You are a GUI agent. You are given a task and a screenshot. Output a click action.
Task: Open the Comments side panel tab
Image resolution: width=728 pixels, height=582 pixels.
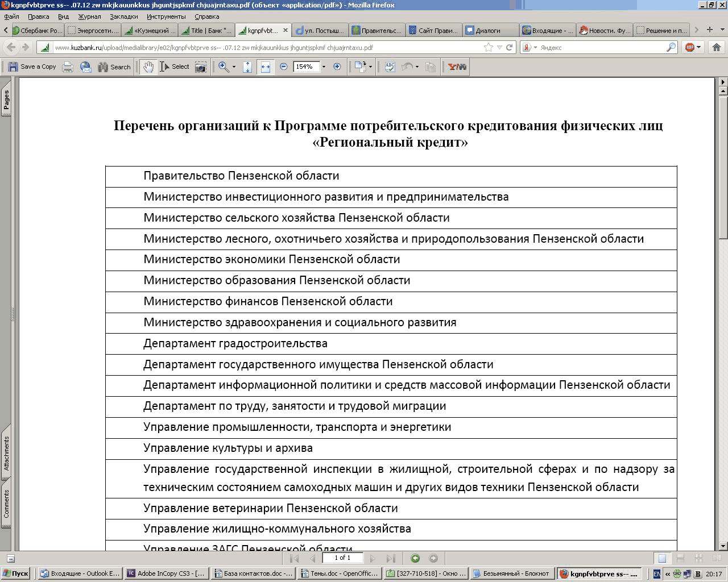tap(6, 504)
